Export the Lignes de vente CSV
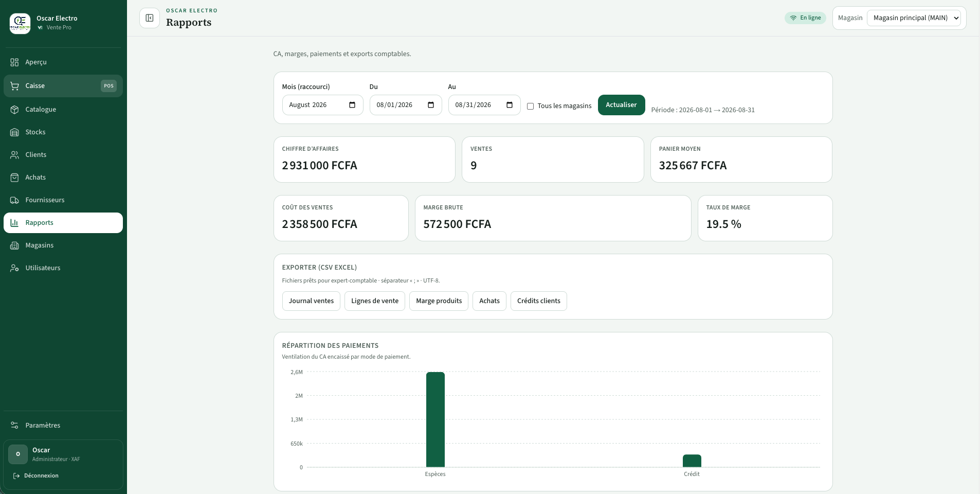Image resolution: width=980 pixels, height=494 pixels. pyautogui.click(x=375, y=301)
